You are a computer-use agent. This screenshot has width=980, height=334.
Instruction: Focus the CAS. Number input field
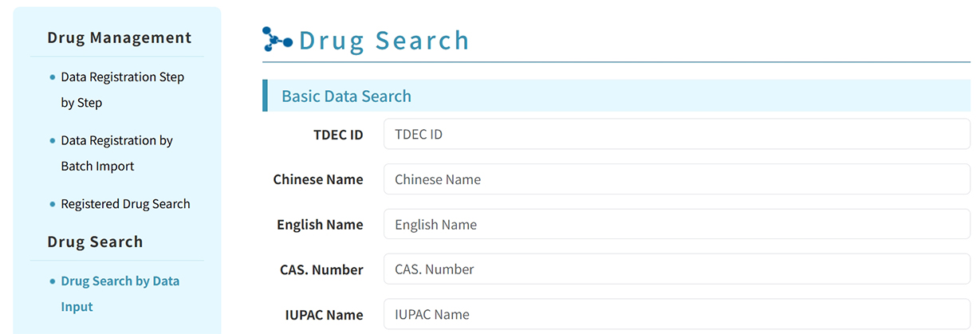coord(677,269)
